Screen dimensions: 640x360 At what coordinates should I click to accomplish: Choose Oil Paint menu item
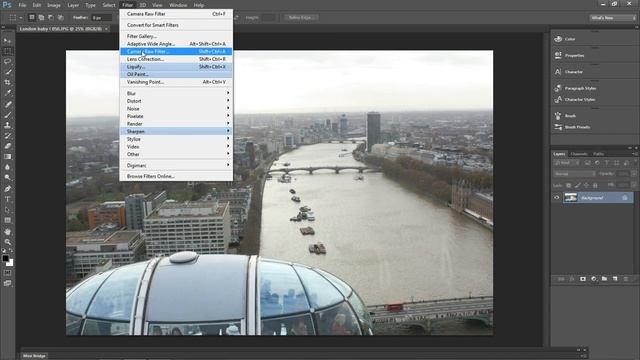(x=176, y=74)
